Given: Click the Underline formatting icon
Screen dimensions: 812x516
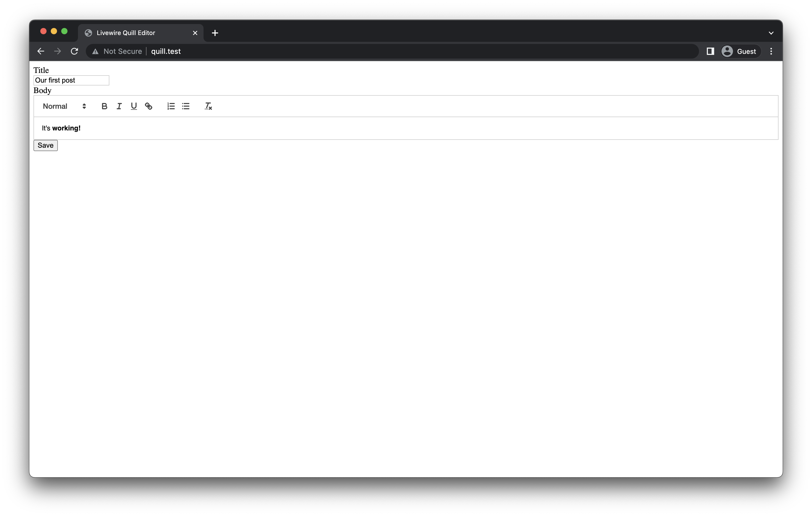Looking at the screenshot, I should (133, 106).
